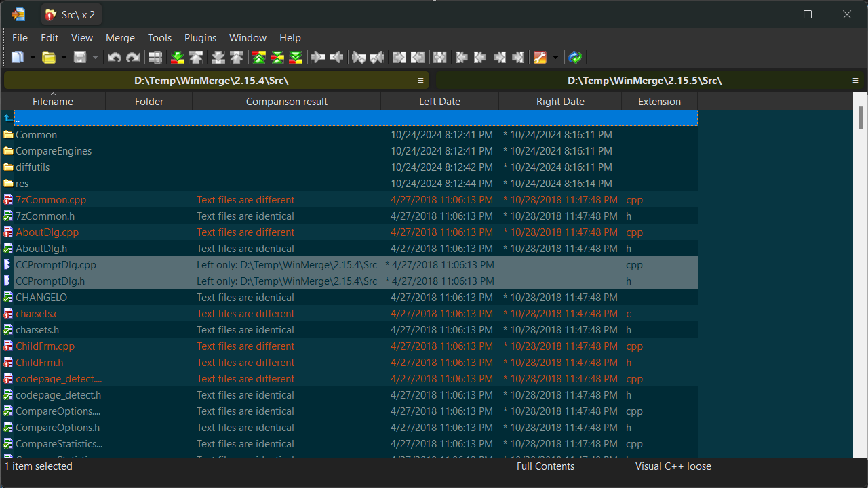
Task: Click the Copy All to Right icon
Action: (399, 58)
